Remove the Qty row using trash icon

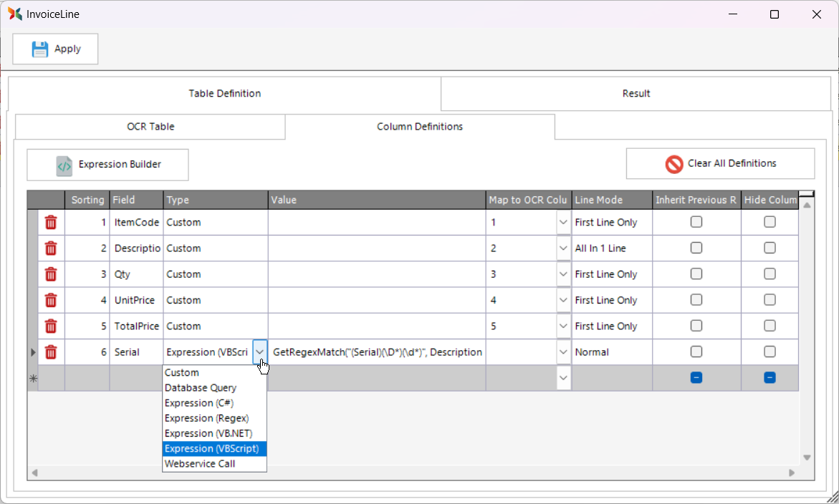(51, 274)
